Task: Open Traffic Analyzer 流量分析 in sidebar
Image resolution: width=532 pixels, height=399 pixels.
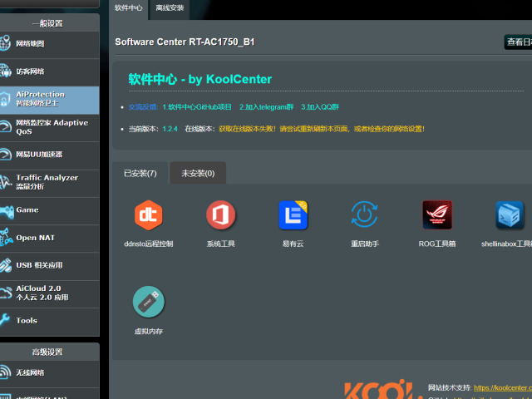Action: tap(50, 182)
